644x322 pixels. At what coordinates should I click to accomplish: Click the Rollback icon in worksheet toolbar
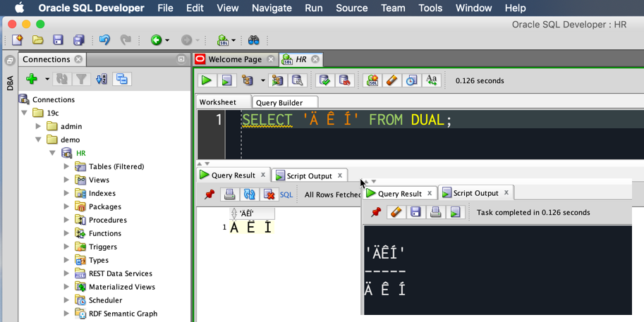coord(345,80)
